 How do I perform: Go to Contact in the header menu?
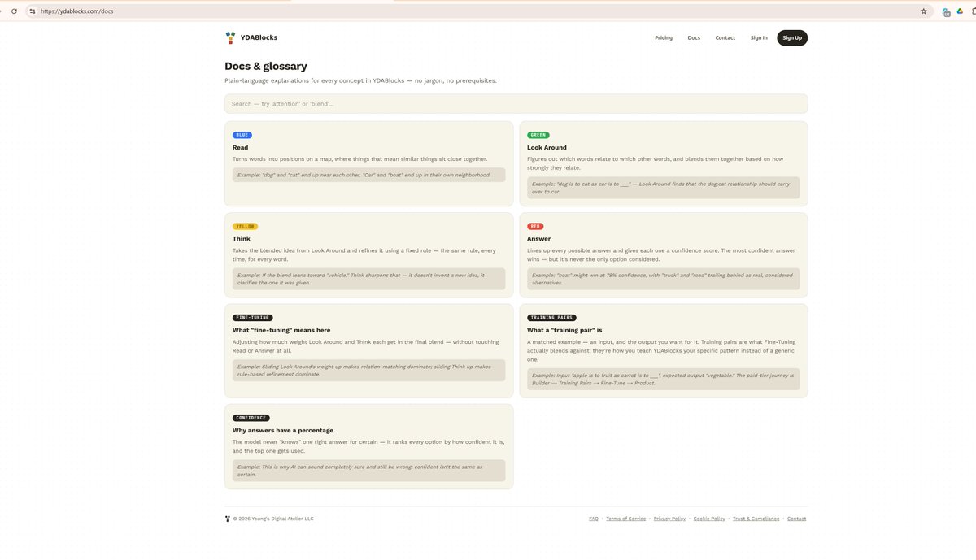coord(725,38)
